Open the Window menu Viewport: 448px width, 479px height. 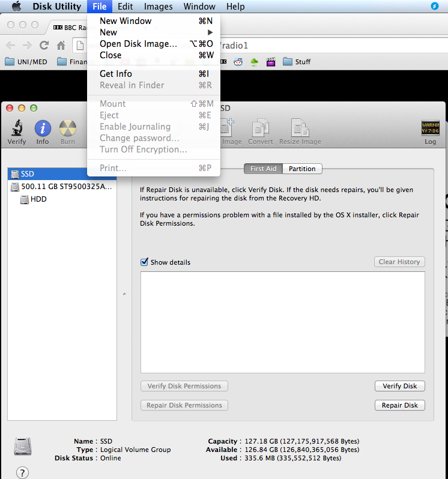[x=199, y=7]
